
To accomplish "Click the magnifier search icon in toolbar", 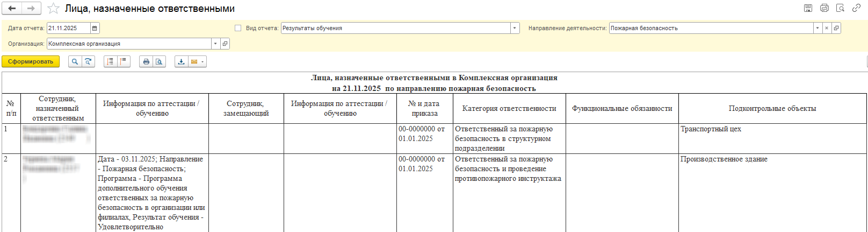I will coord(75,62).
